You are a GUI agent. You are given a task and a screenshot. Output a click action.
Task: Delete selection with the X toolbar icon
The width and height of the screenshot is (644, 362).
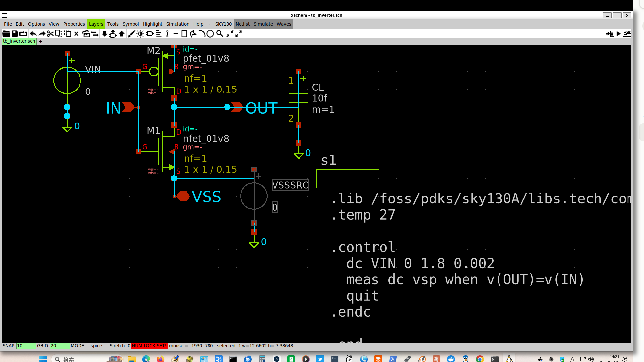[x=76, y=34]
